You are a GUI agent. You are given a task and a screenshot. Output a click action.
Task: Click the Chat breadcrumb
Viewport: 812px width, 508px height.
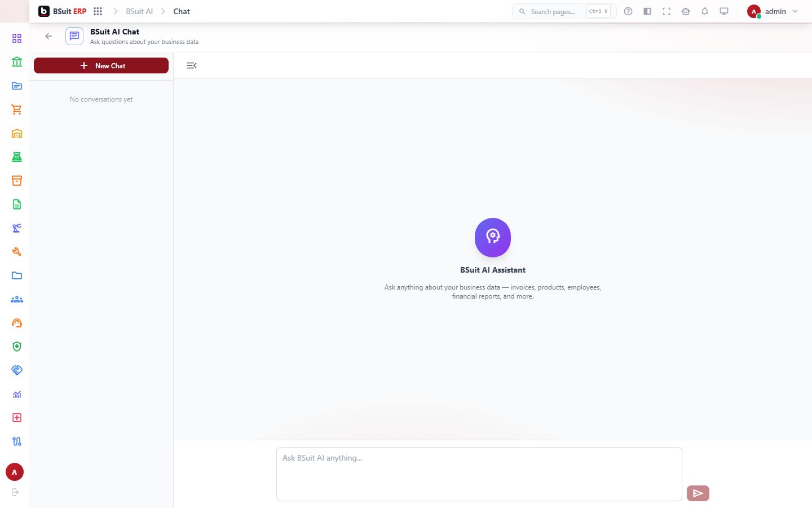pyautogui.click(x=182, y=11)
